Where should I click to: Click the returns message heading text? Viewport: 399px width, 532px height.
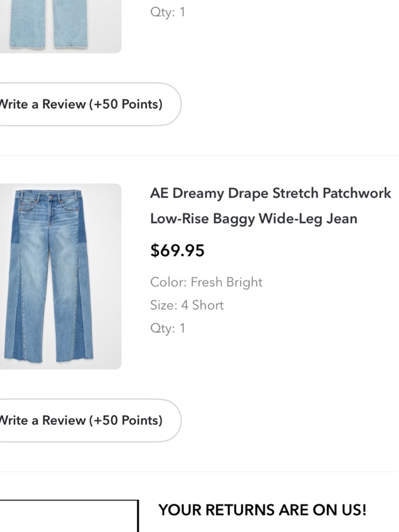[263, 510]
